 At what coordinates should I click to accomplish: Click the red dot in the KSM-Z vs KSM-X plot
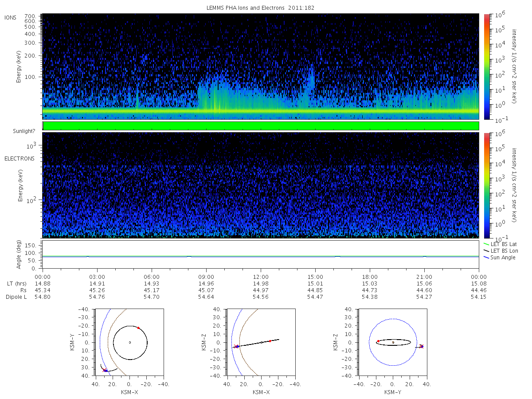270,341
